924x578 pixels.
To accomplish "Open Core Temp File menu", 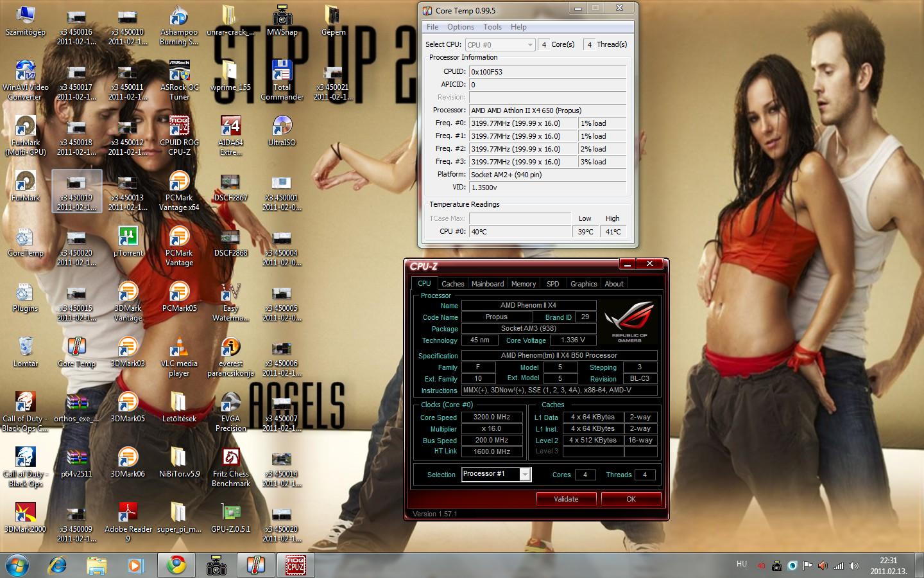I will click(x=432, y=27).
